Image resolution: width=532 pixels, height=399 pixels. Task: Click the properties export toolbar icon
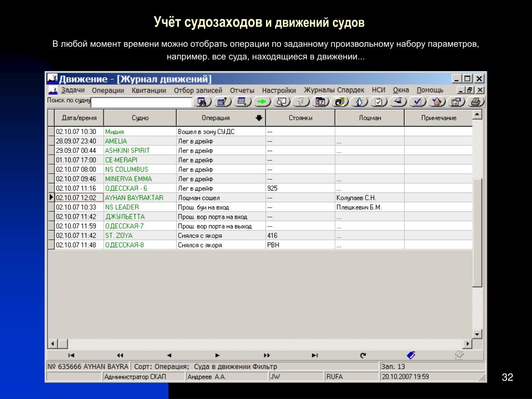point(456,101)
